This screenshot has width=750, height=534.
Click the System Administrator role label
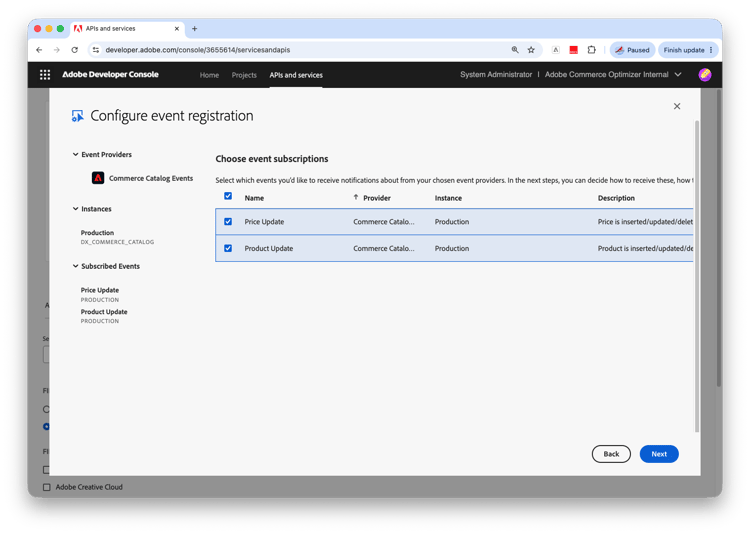pyautogui.click(x=496, y=75)
